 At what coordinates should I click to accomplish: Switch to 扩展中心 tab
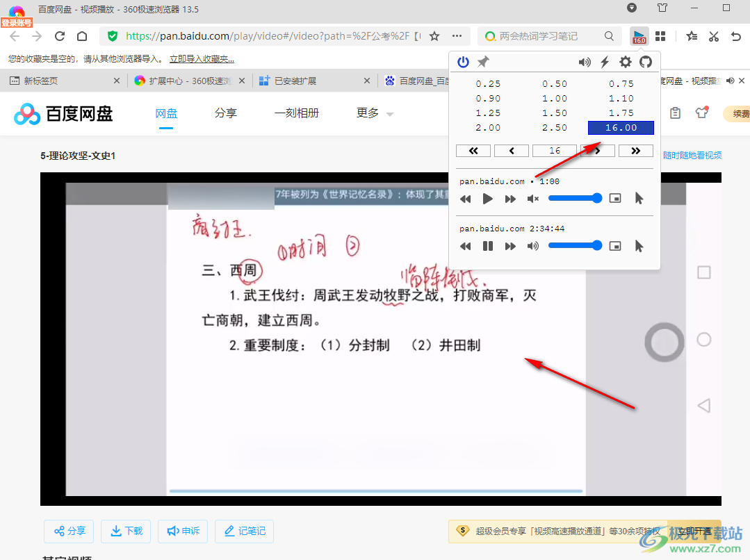tap(190, 81)
